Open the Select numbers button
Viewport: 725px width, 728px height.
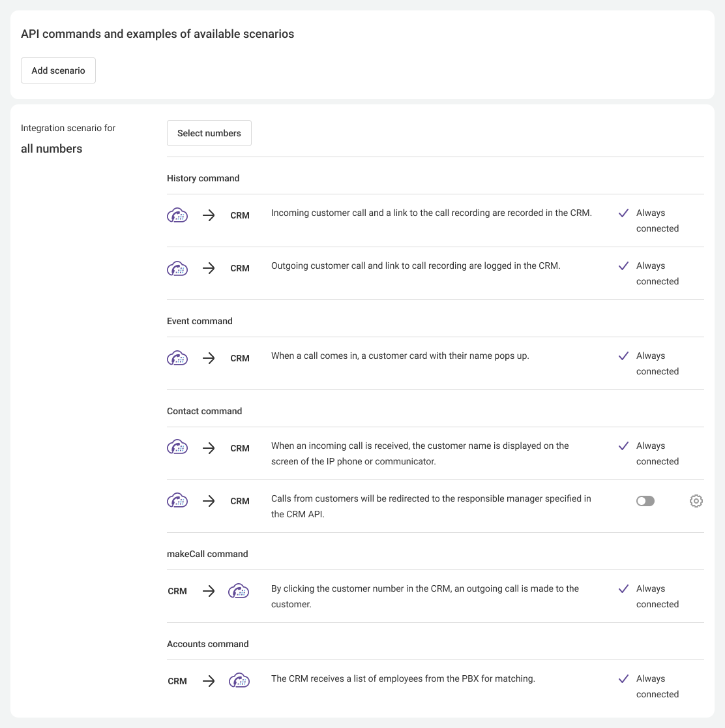click(x=209, y=133)
